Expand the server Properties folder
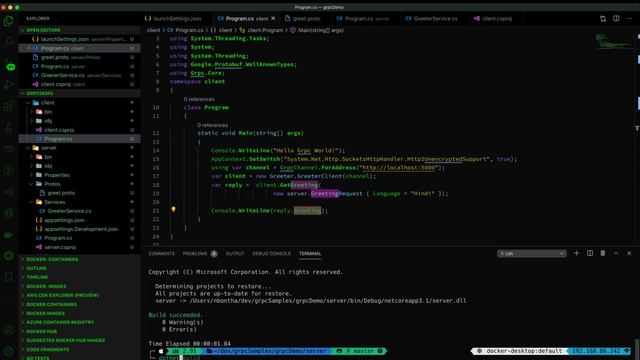640x360 pixels. pyautogui.click(x=80, y=175)
